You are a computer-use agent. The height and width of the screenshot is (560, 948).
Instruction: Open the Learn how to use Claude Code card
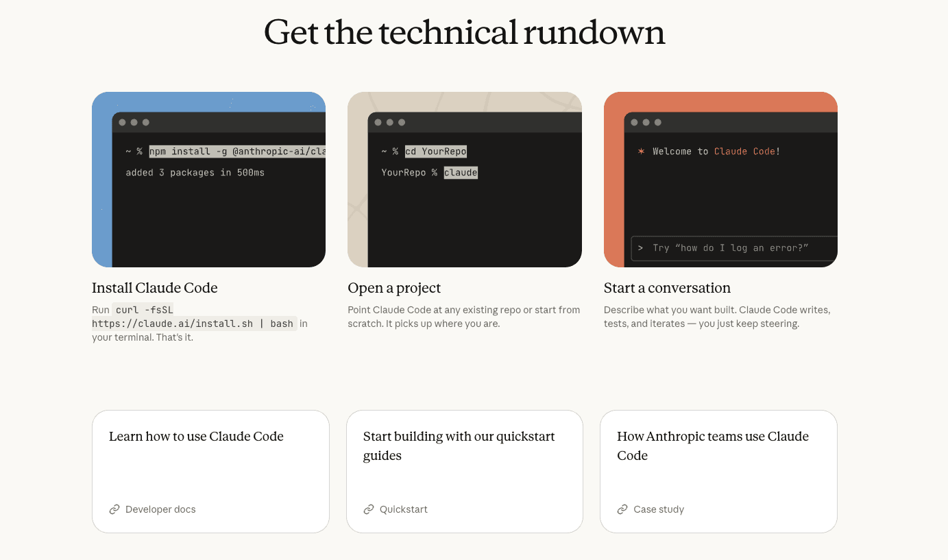210,471
